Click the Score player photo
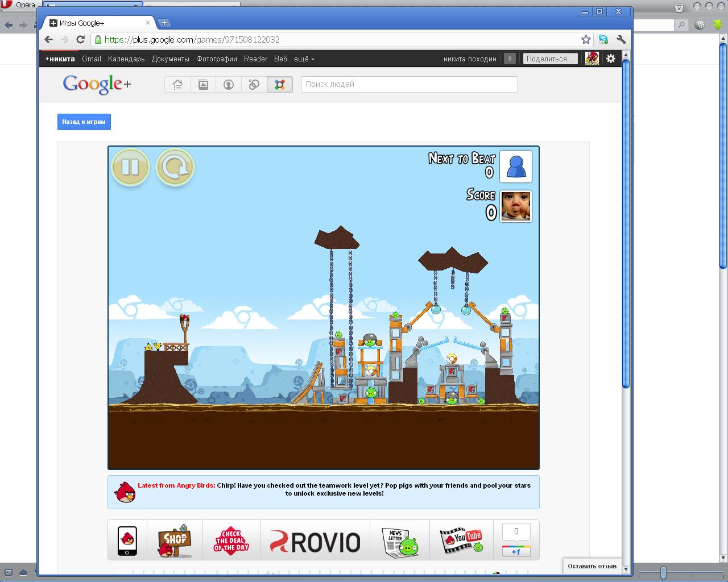This screenshot has height=582, width=728. [x=516, y=206]
